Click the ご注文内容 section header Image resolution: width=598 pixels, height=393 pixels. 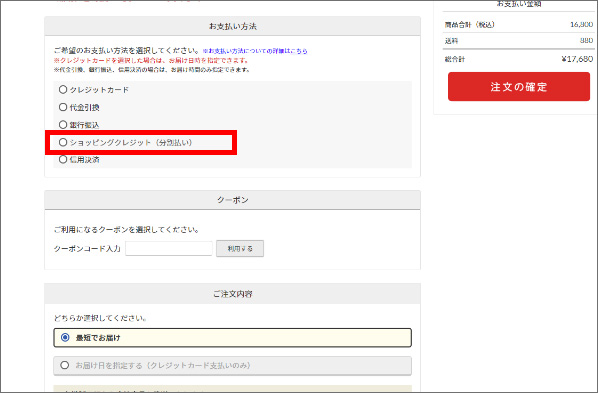point(233,294)
